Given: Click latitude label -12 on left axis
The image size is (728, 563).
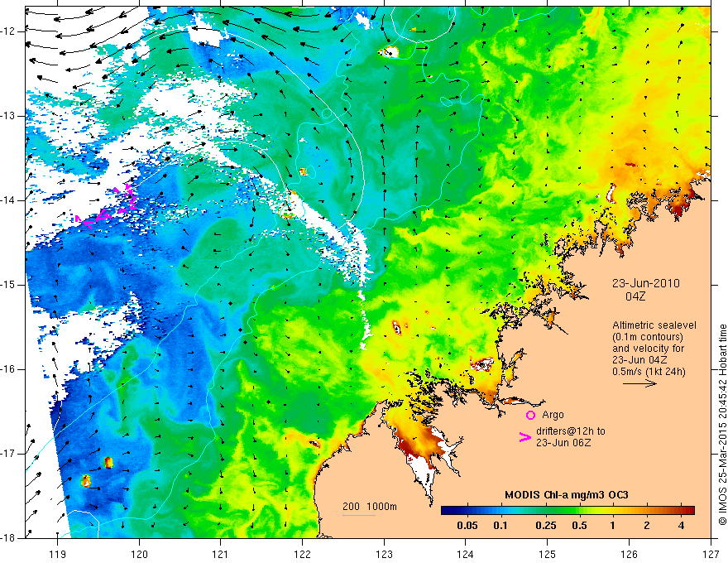Looking at the screenshot, I should coord(10,31).
